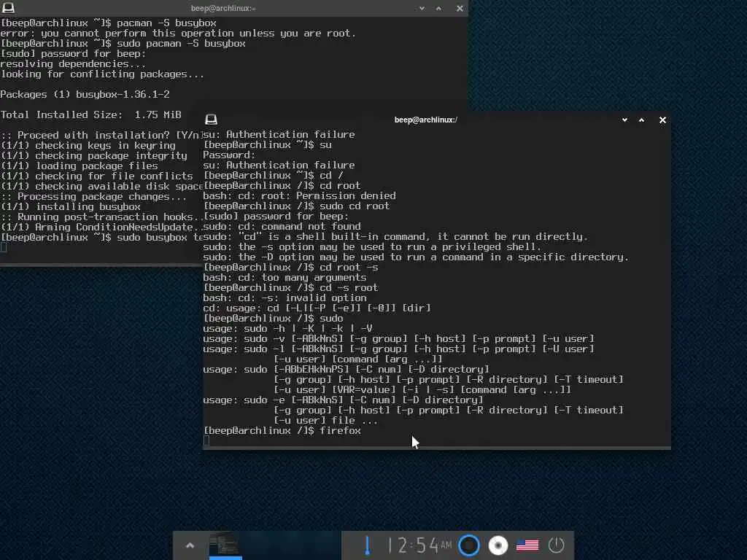This screenshot has height=560, width=747.
Task: Click the front terminal's title bar window icon
Action: pos(211,120)
